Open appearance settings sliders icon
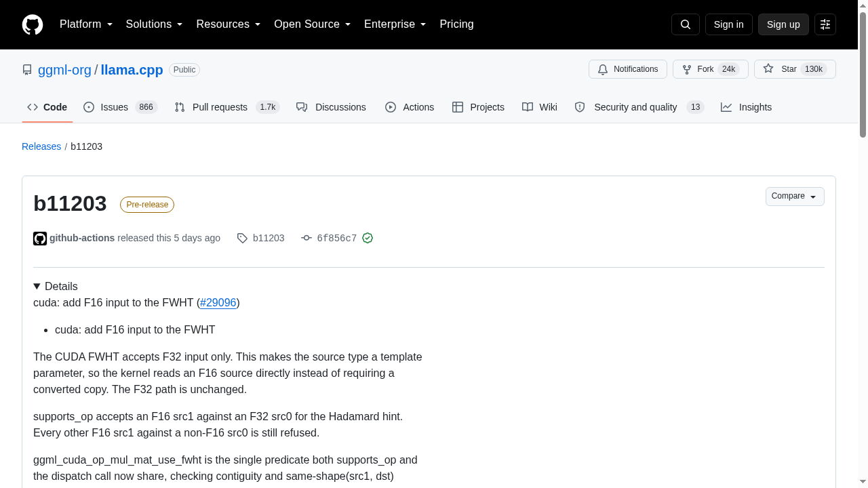Screen dimensions: 868x488 825,24
